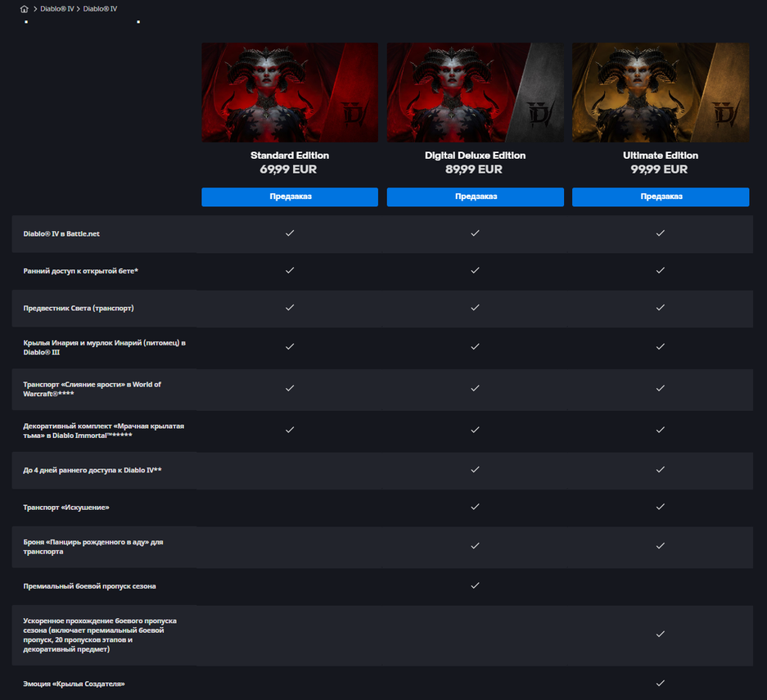Click the home icon in breadcrumb
This screenshot has height=700, width=767.
(24, 9)
